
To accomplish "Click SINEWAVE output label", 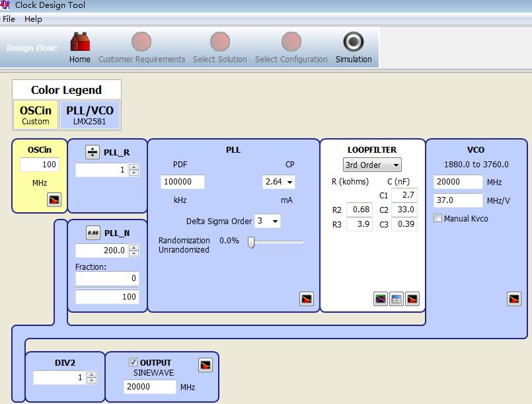I will click(x=153, y=373).
